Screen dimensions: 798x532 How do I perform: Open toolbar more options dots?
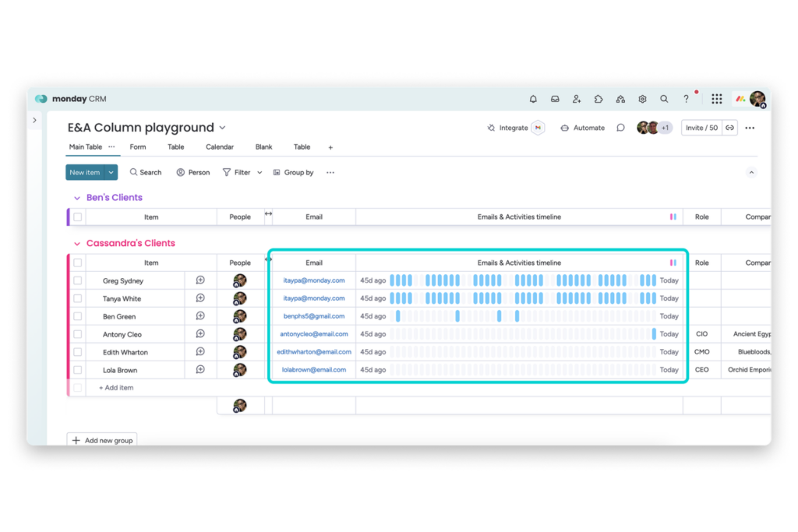click(x=330, y=172)
